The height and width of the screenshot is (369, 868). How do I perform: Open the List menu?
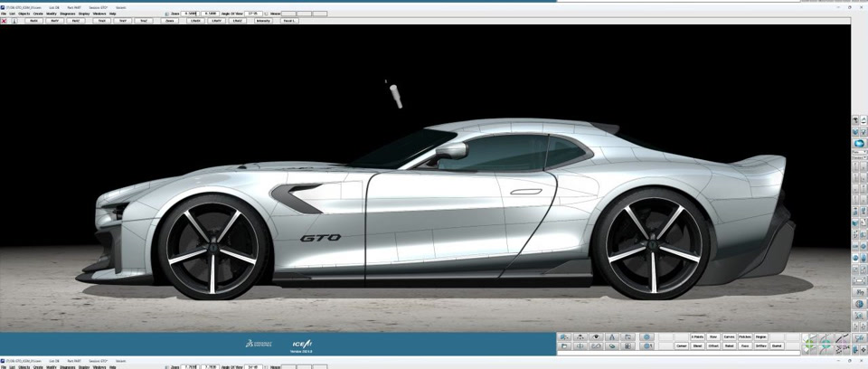12,14
